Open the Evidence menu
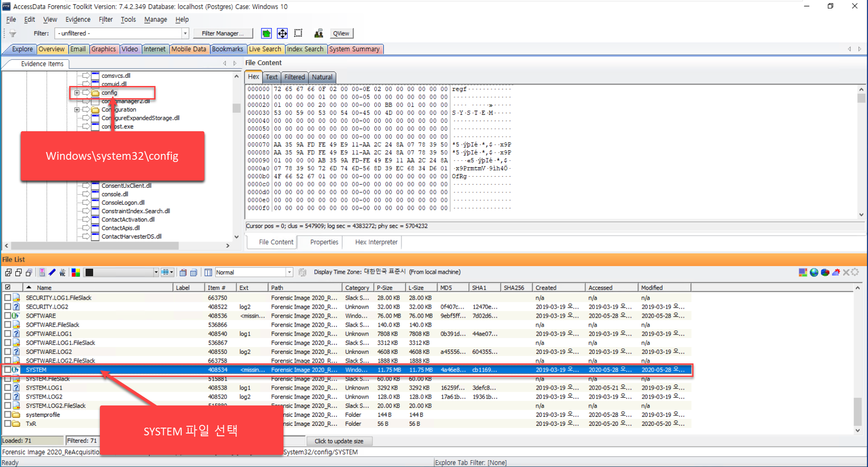 78,19
